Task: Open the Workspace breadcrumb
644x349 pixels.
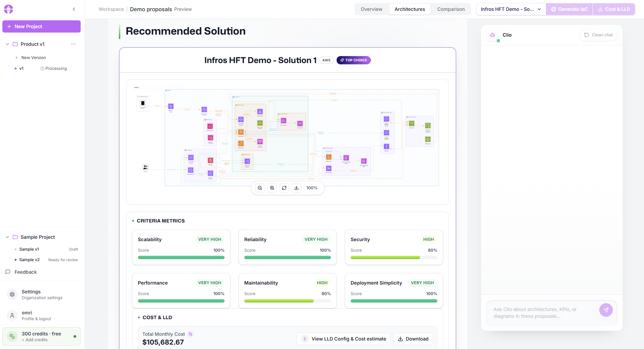Action: pyautogui.click(x=111, y=9)
